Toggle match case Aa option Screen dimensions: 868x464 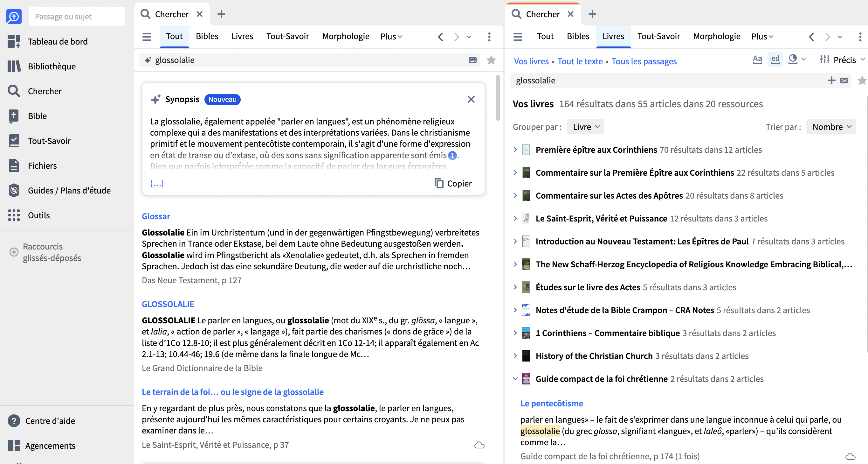tap(757, 60)
